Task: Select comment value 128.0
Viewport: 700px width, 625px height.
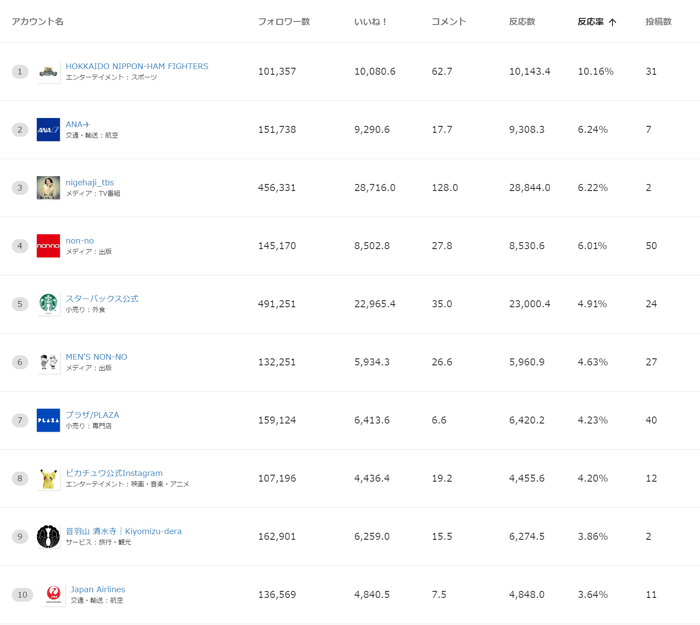Action: point(445,188)
